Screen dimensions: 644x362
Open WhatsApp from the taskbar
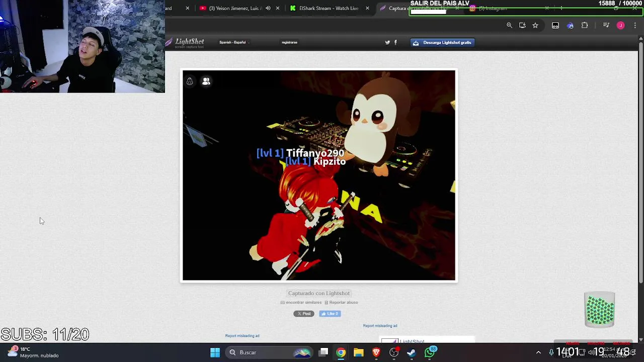point(430,352)
